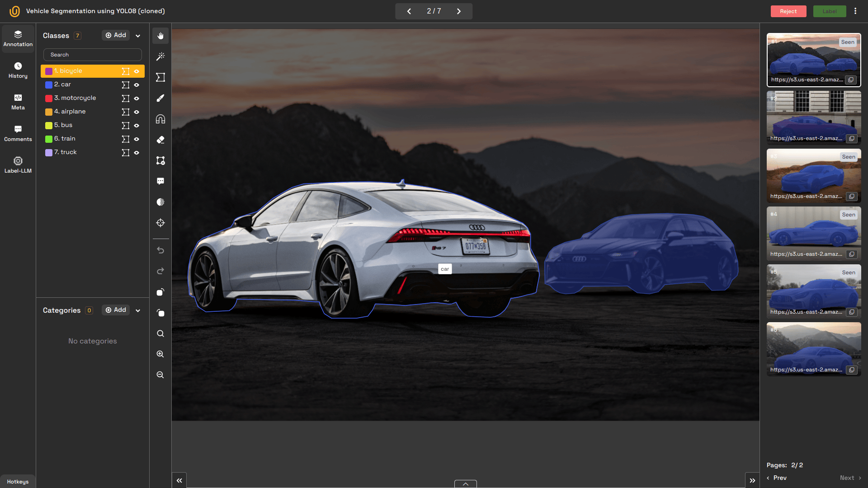Toggle visibility of the motorcycle class
The height and width of the screenshot is (488, 868).
tap(137, 98)
